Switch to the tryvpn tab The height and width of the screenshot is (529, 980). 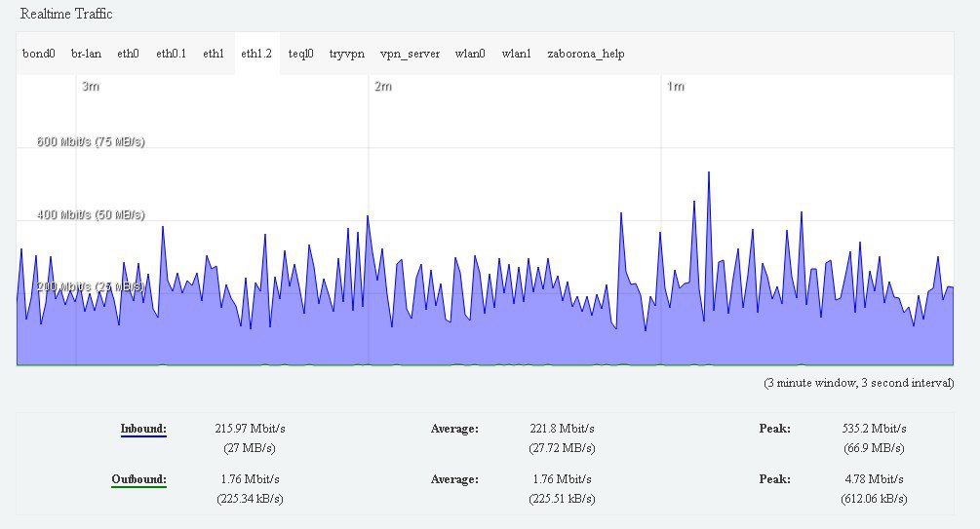(347, 54)
